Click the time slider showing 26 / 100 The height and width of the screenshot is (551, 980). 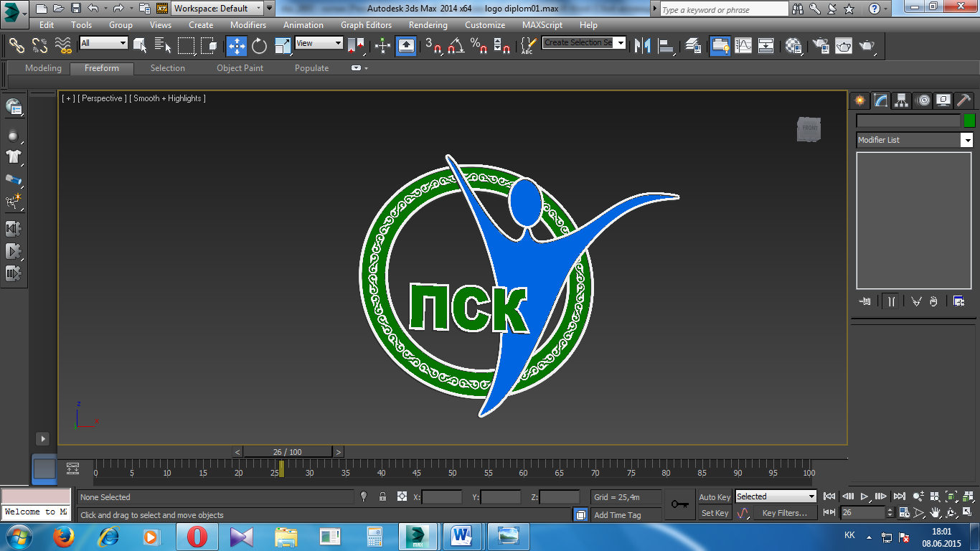[288, 452]
